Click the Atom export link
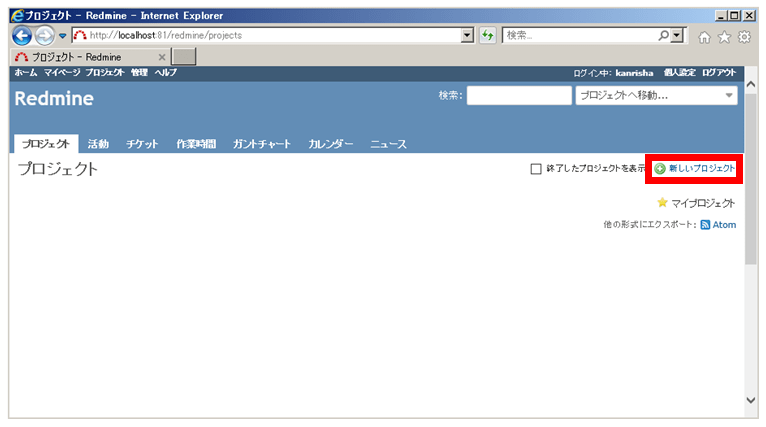Image resolution: width=766 pixels, height=427 pixels. click(x=724, y=225)
